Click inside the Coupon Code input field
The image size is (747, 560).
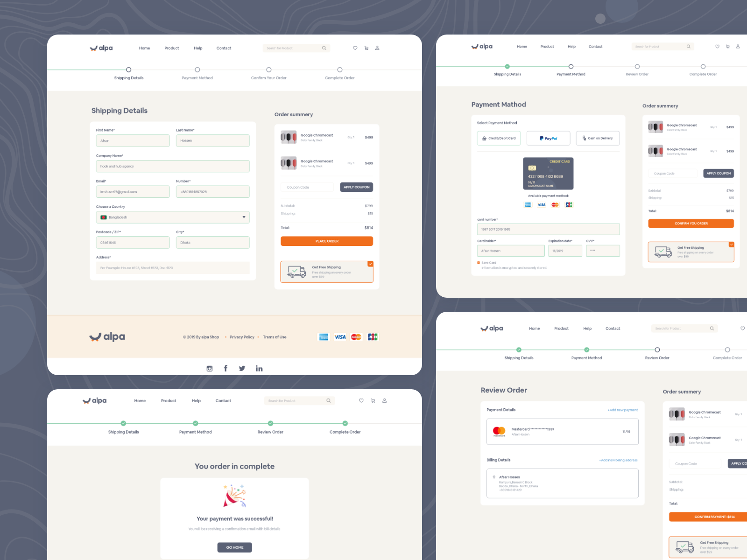(x=307, y=187)
